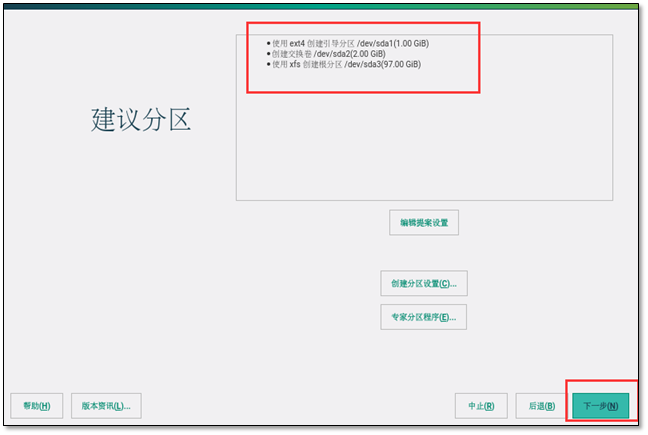Select the swap /dev/sda2(2.00 GiB) line
This screenshot has width=648, height=435.
(326, 54)
